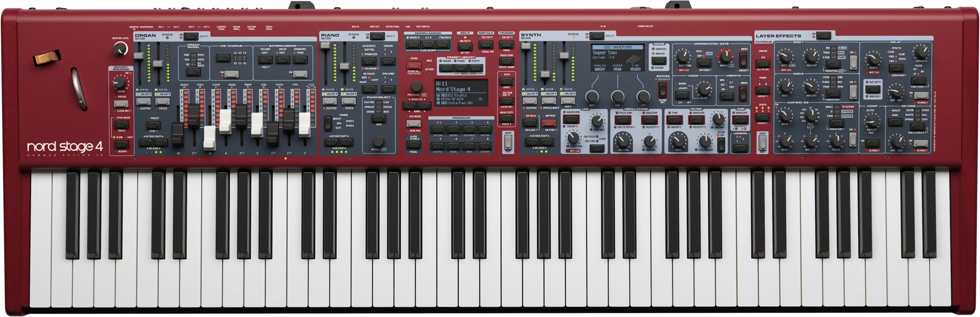Click the Arpeggiator Rate/Time knob

pyautogui.click(x=684, y=57)
